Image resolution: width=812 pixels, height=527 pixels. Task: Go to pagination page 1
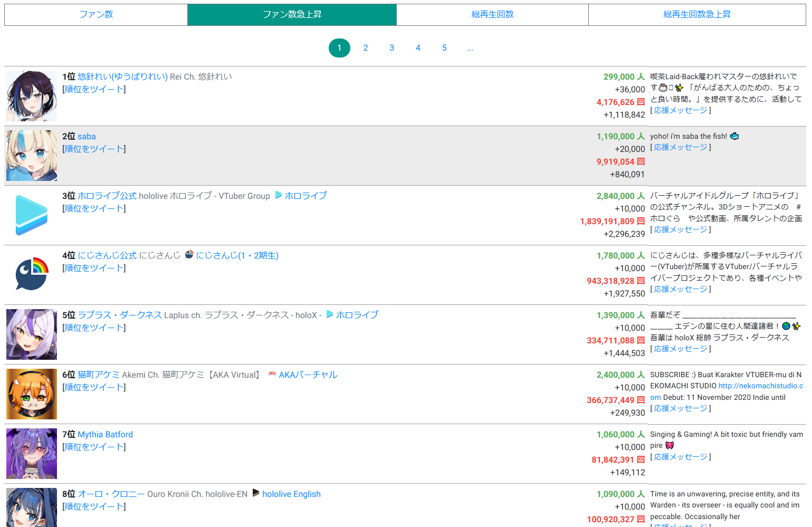[x=339, y=48]
